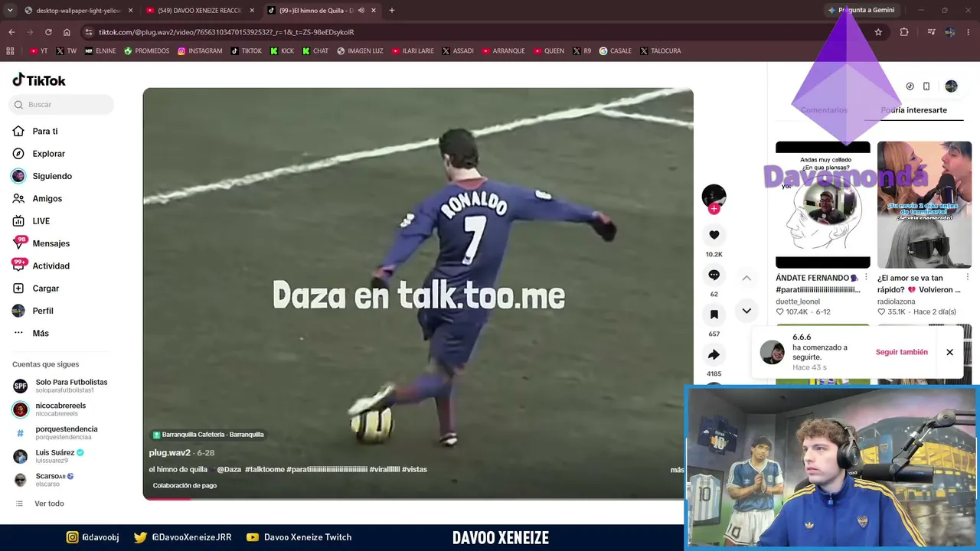Click the TikTok URL address bar
980x551 pixels.
[x=475, y=32]
